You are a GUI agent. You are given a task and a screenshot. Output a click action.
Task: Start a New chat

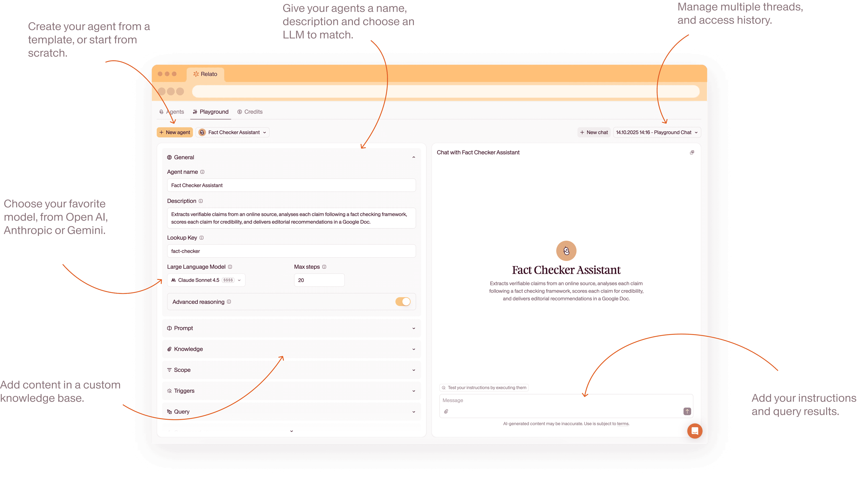(594, 132)
